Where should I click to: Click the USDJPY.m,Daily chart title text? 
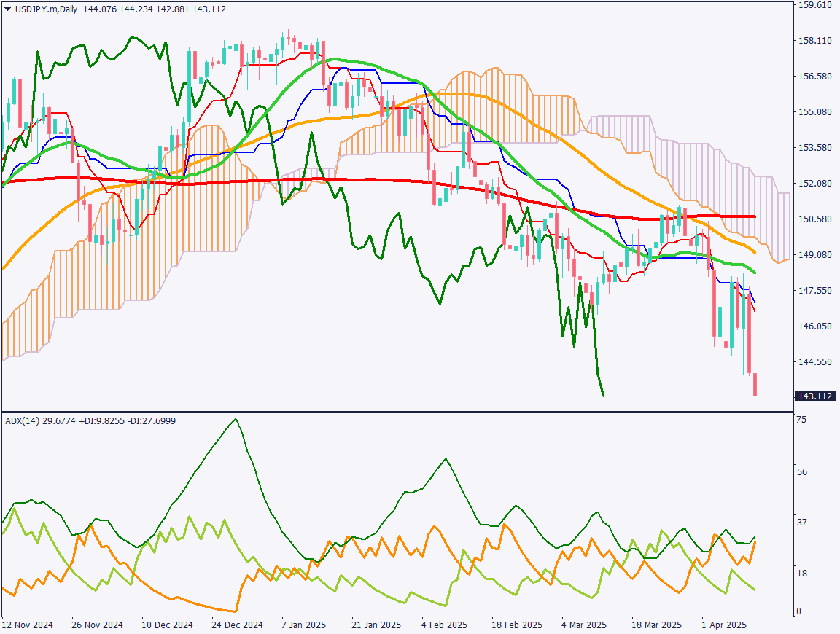[x=46, y=9]
